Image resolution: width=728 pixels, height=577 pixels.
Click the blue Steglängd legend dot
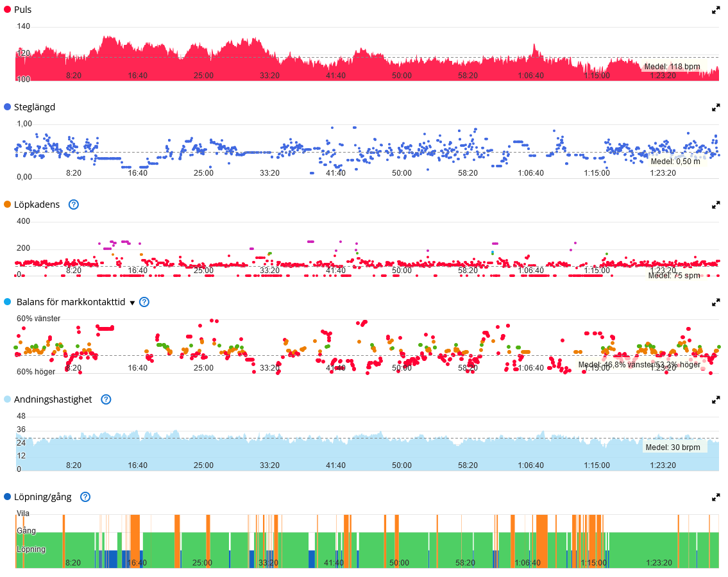click(8, 107)
